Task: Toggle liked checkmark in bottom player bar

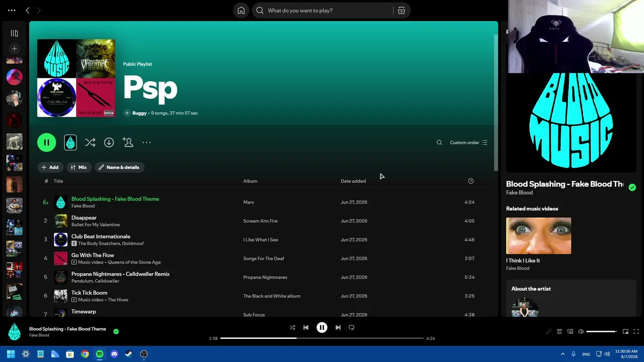Action: tap(116, 332)
